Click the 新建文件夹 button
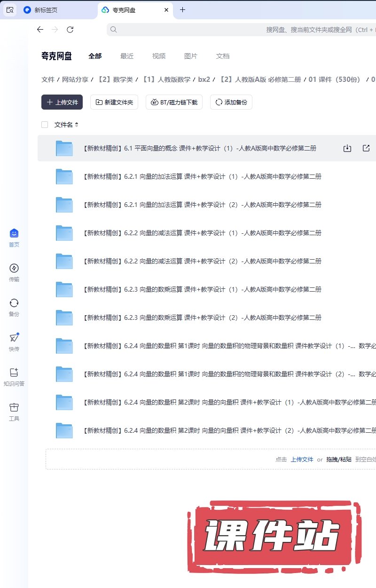This screenshot has width=376, height=588. pyautogui.click(x=114, y=102)
